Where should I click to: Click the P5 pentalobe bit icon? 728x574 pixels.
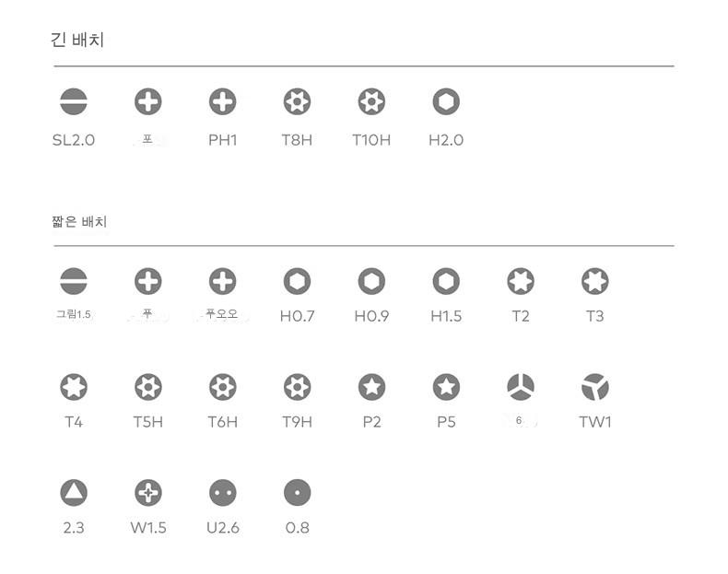pos(446,387)
